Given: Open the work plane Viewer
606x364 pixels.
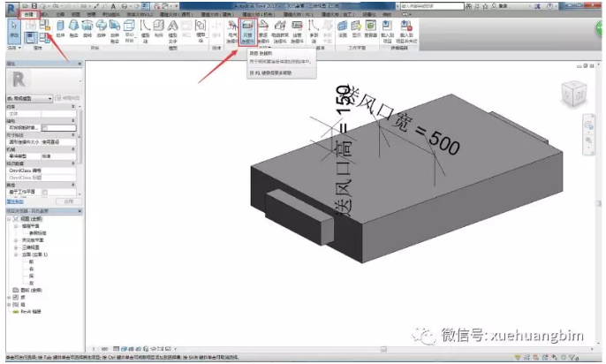Looking at the screenshot, I should (371, 29).
